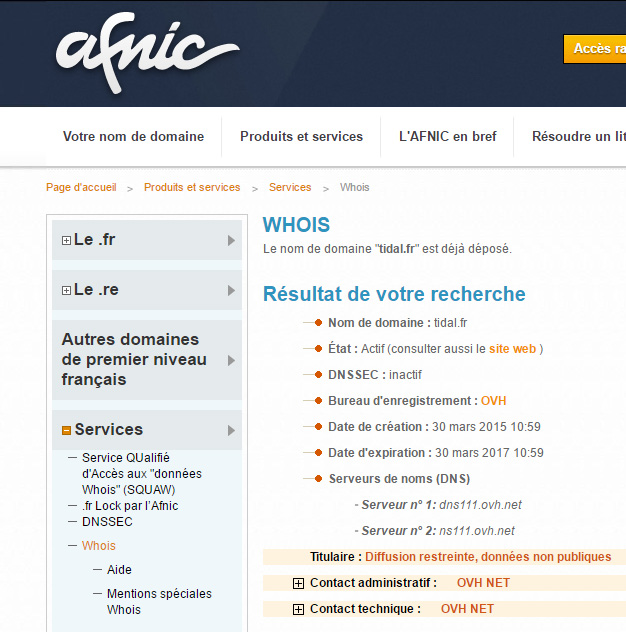Expand the Le .re plus icon
This screenshot has height=632, width=626.
click(66, 291)
